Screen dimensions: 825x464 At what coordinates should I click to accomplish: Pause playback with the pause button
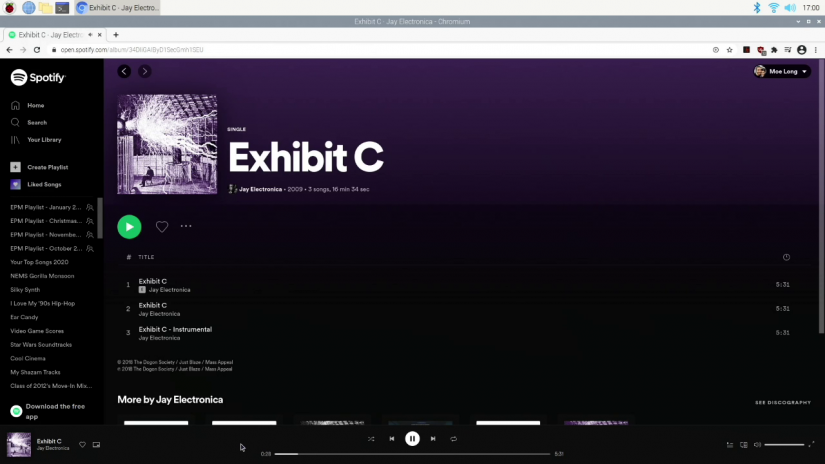click(412, 439)
